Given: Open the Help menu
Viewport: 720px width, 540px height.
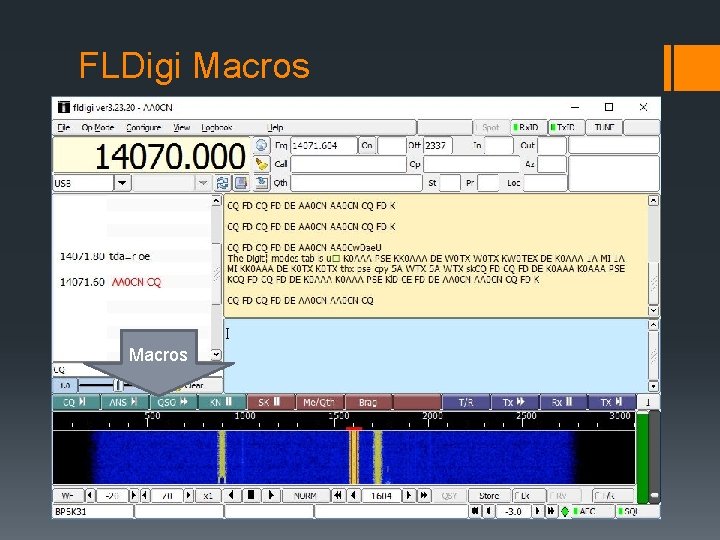Looking at the screenshot, I should pyautogui.click(x=275, y=127).
